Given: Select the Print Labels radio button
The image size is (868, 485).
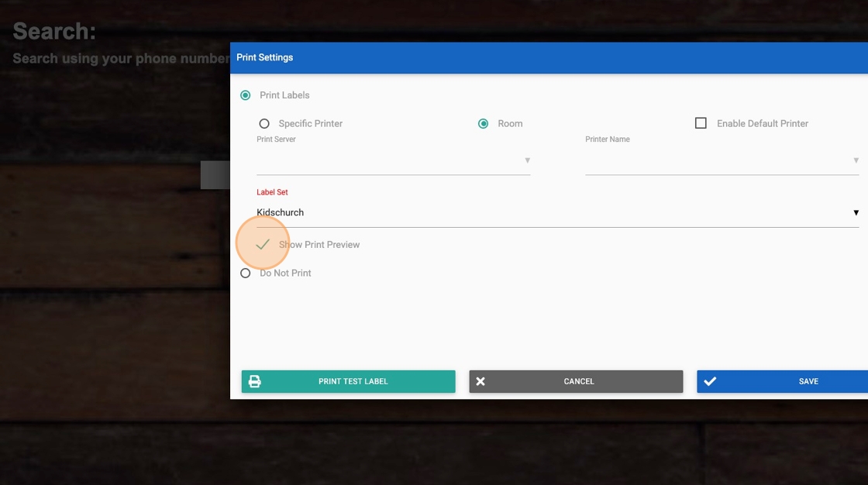Looking at the screenshot, I should (x=245, y=95).
